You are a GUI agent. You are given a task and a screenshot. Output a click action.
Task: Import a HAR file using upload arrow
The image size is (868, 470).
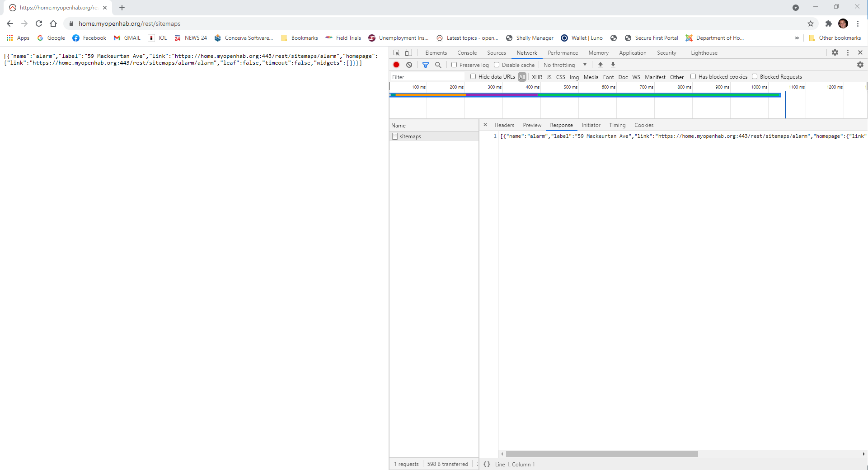pos(600,65)
